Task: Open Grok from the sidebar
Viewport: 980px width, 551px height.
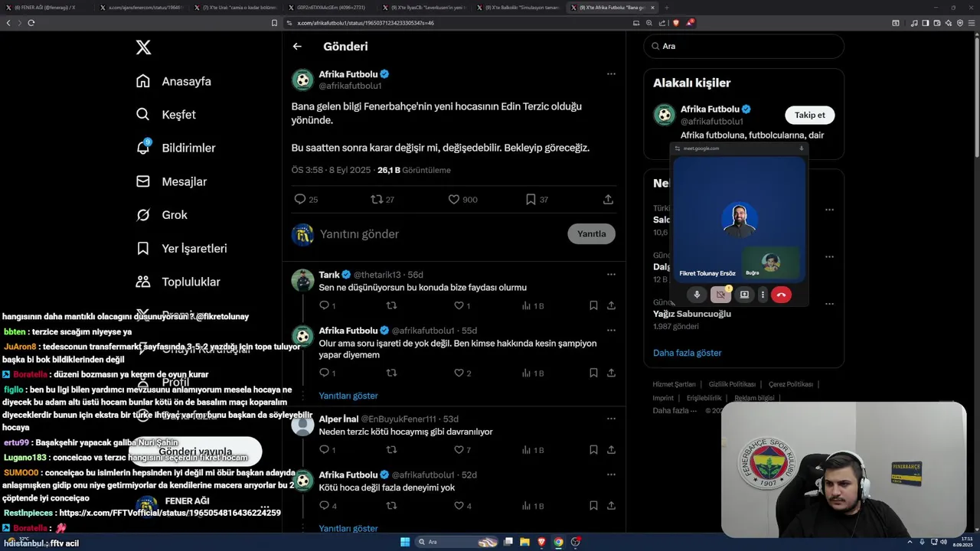Action: [162, 215]
